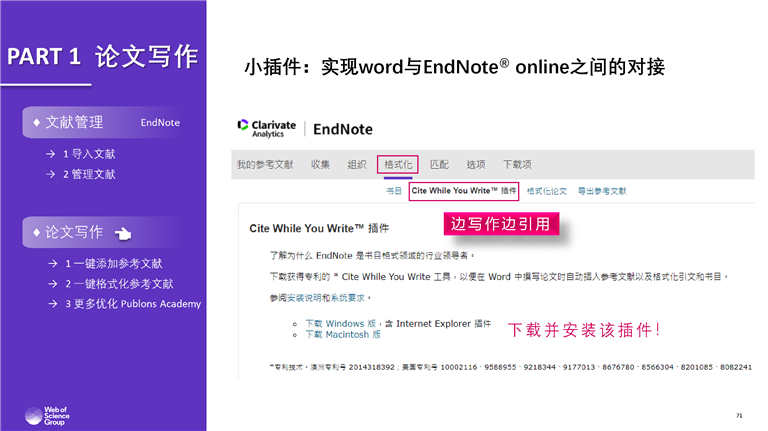The image size is (768, 431).
Task: Click the 书目 sub-menu link
Action: pyautogui.click(x=394, y=191)
